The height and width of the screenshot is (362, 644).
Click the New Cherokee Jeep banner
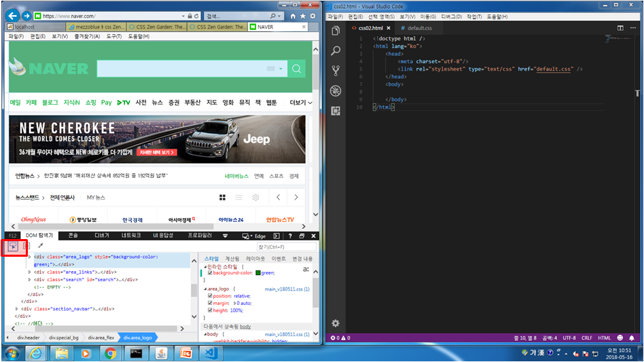158,139
